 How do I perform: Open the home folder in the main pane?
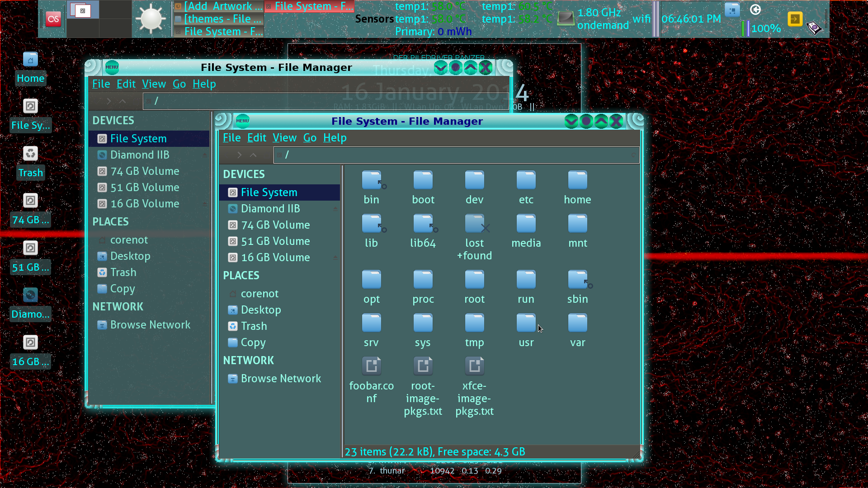(x=577, y=181)
